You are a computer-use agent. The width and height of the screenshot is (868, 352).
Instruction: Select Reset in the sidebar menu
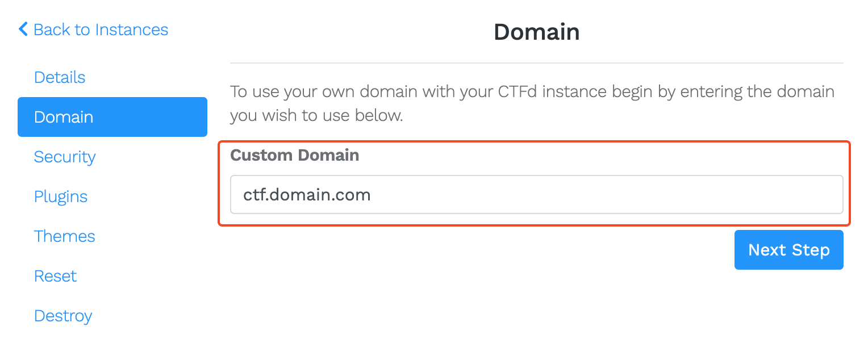pos(55,276)
